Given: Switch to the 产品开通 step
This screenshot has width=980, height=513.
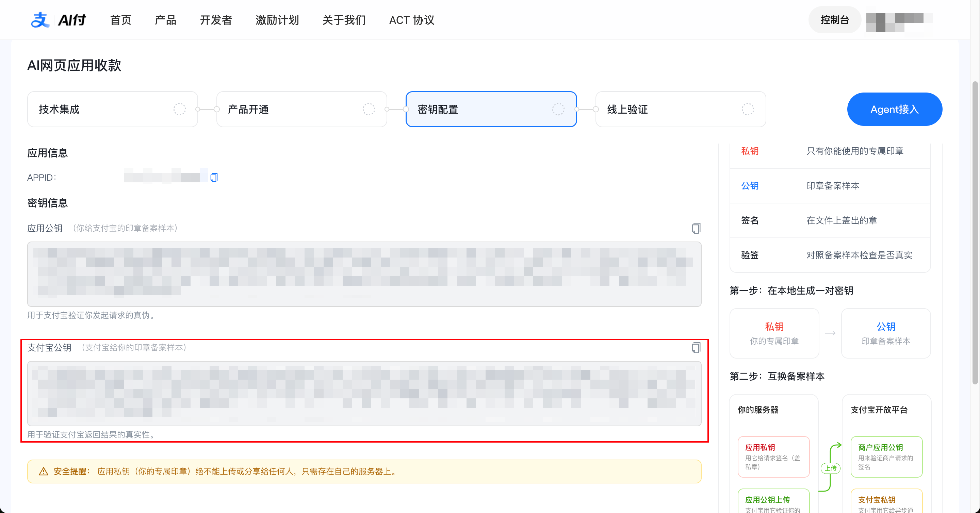Looking at the screenshot, I should (x=302, y=110).
